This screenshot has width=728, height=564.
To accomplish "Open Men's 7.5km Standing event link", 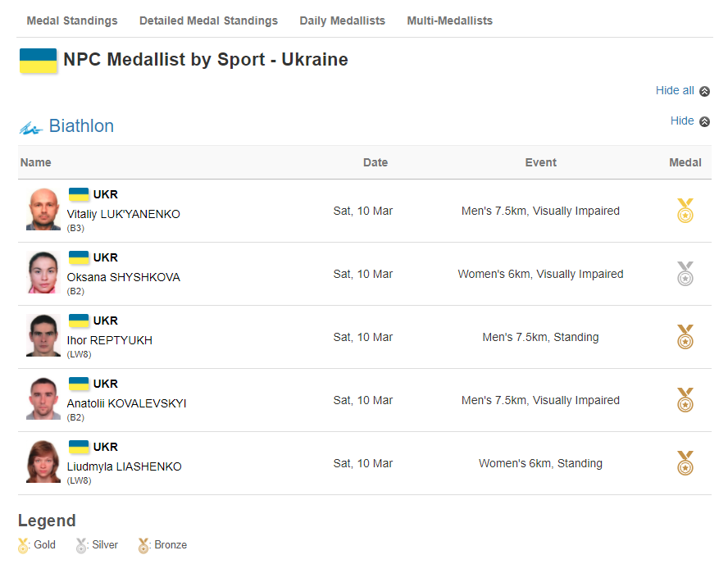I will click(x=540, y=337).
